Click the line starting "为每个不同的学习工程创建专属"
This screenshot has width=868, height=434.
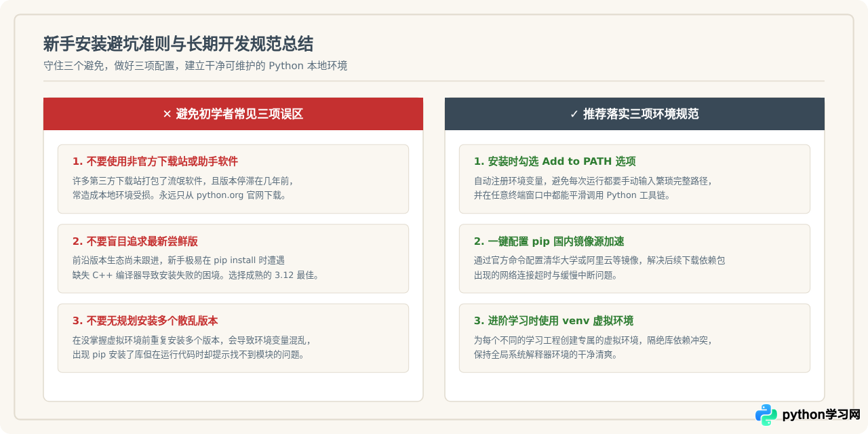tap(593, 340)
